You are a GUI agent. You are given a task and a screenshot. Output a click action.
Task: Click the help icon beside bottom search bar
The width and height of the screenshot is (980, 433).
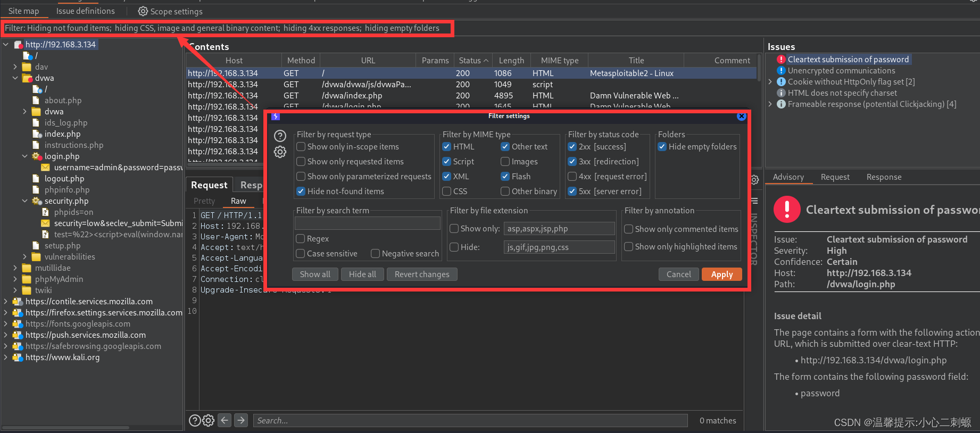195,421
